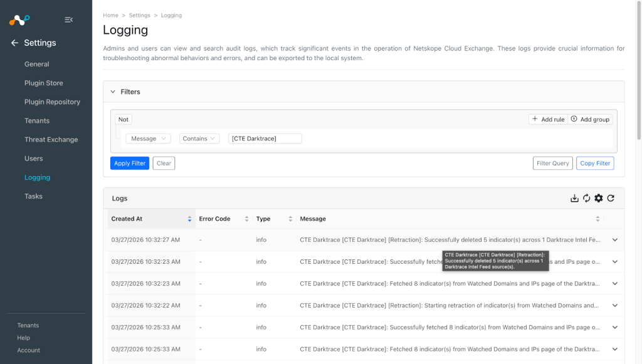The width and height of the screenshot is (642, 364).
Task: Open General settings
Action: pos(37,64)
